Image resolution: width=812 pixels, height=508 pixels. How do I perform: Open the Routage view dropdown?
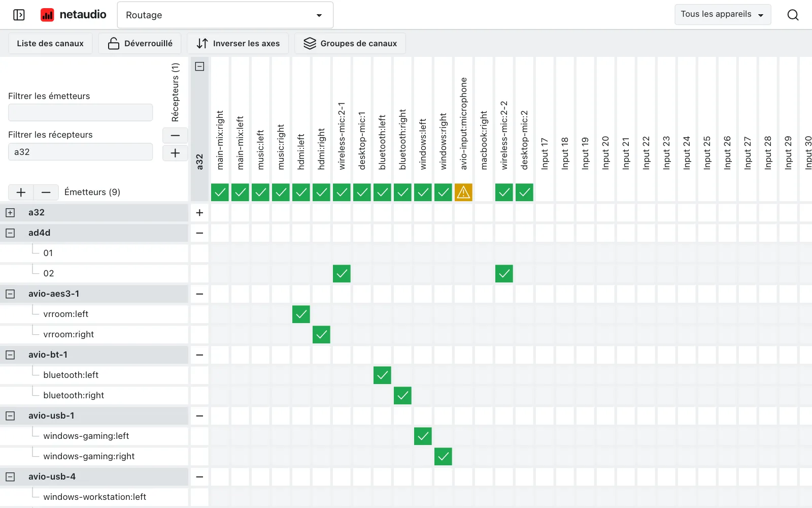click(x=225, y=15)
